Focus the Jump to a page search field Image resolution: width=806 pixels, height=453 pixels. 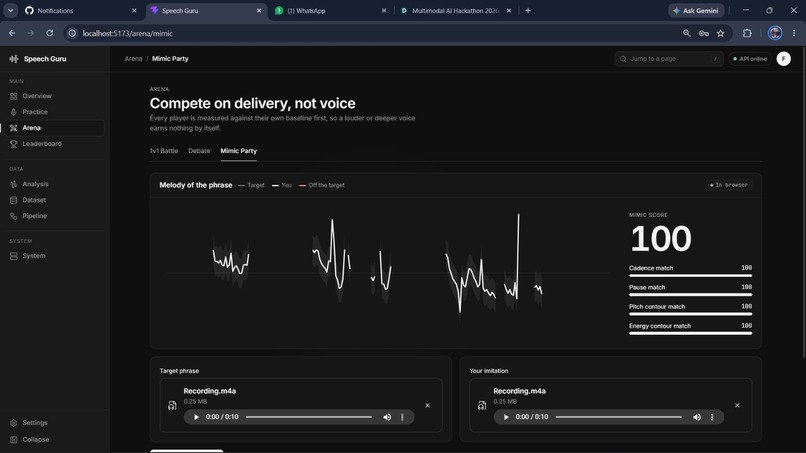668,59
